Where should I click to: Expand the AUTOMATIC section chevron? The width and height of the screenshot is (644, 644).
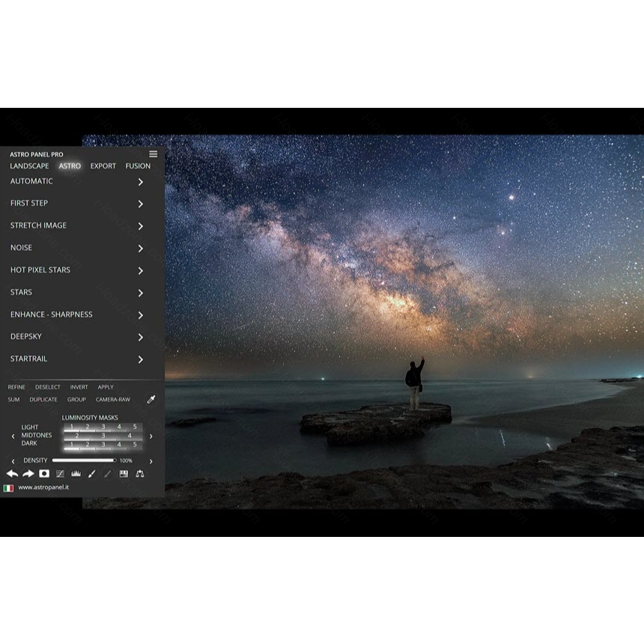click(x=141, y=181)
